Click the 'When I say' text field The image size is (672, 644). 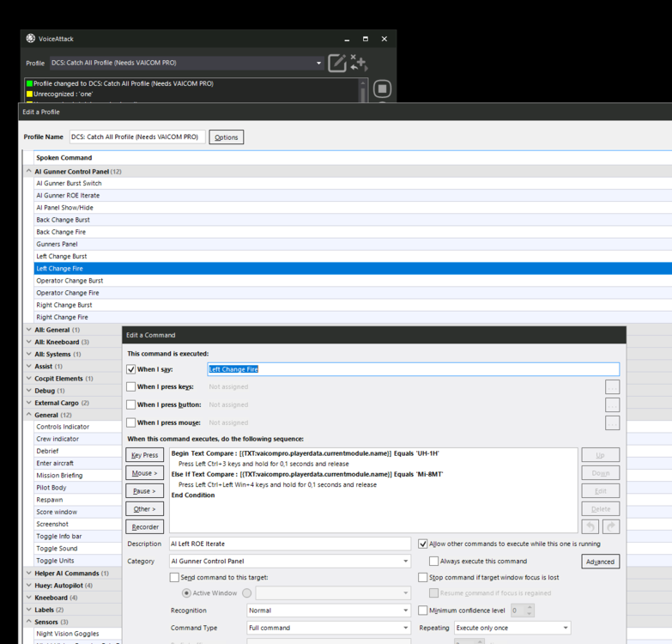tap(413, 369)
